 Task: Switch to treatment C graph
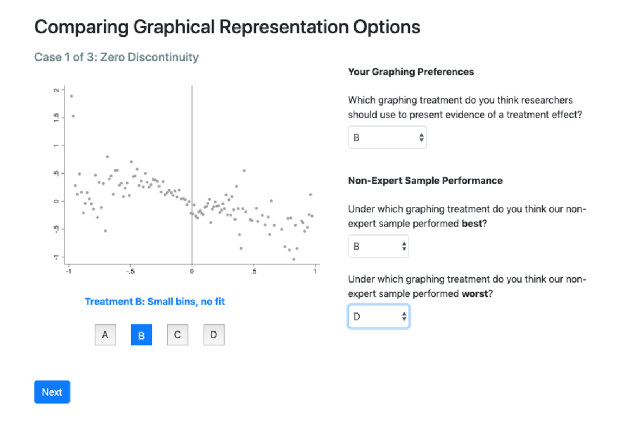pyautogui.click(x=177, y=335)
